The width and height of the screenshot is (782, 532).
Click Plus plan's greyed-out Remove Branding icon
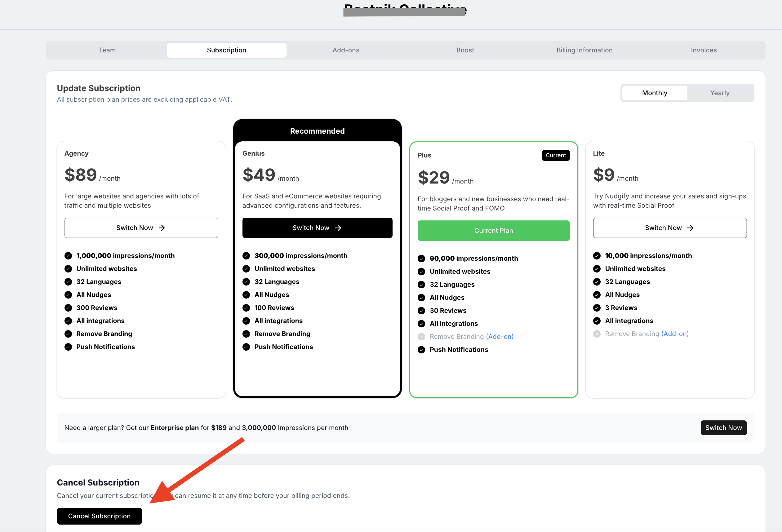point(421,336)
